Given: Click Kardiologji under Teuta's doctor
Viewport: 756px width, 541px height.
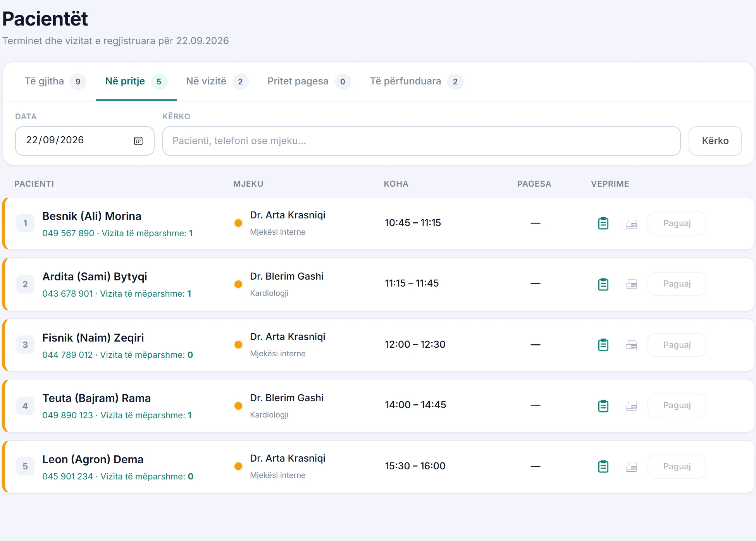Looking at the screenshot, I should click(269, 415).
